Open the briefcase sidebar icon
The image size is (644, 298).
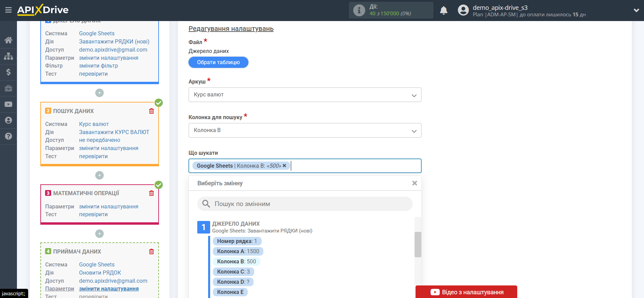click(x=8, y=88)
